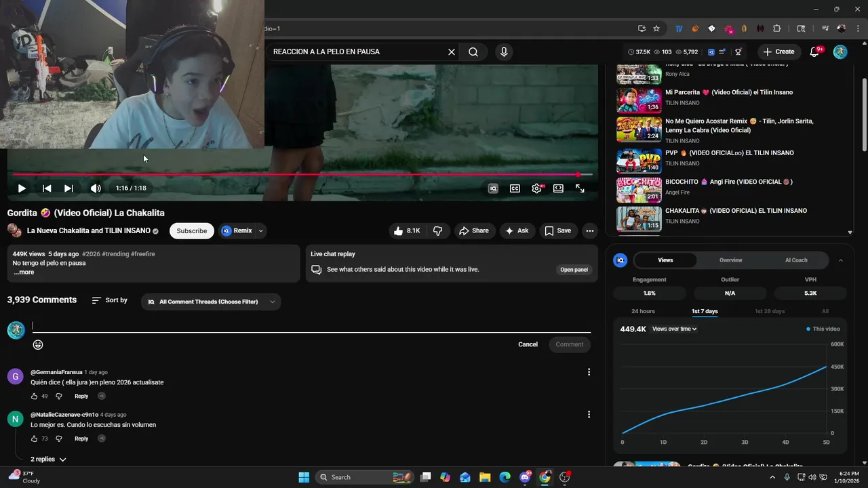868x488 pixels.
Task: Save the video to a playlist
Action: click(558, 231)
